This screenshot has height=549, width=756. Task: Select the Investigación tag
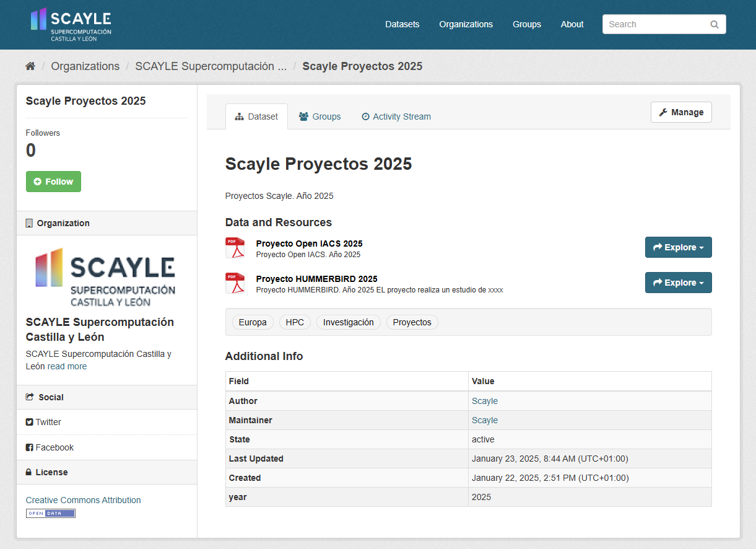click(x=349, y=322)
